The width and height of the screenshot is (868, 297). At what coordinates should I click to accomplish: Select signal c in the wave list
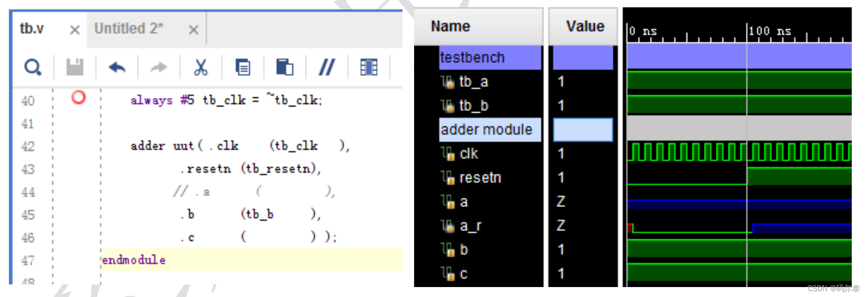[x=463, y=273]
